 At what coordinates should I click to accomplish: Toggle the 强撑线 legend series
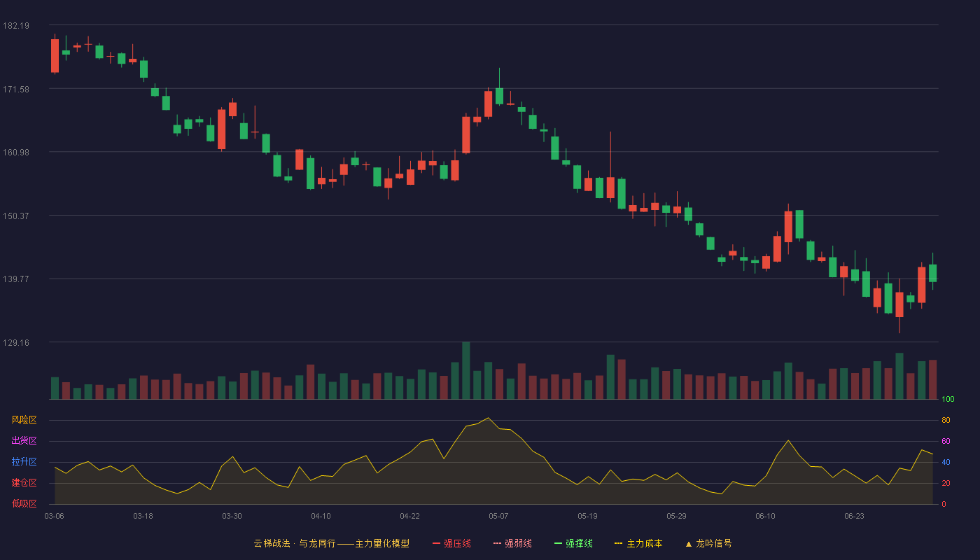point(573,543)
